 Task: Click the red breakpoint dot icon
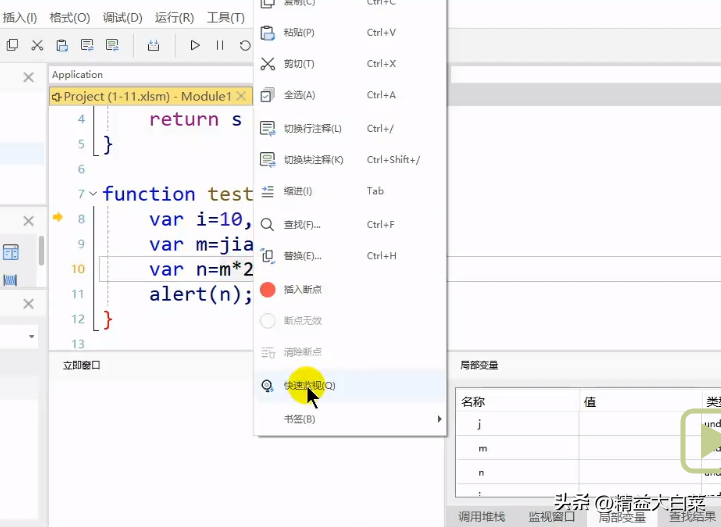coord(268,290)
